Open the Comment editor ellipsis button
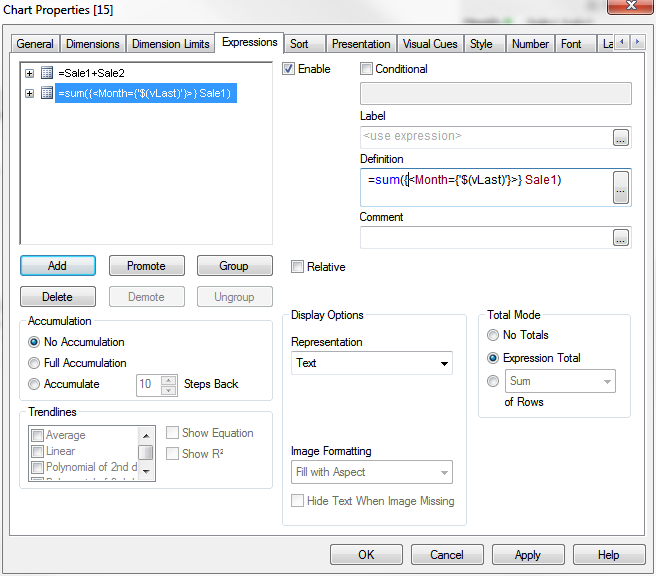 click(x=621, y=237)
